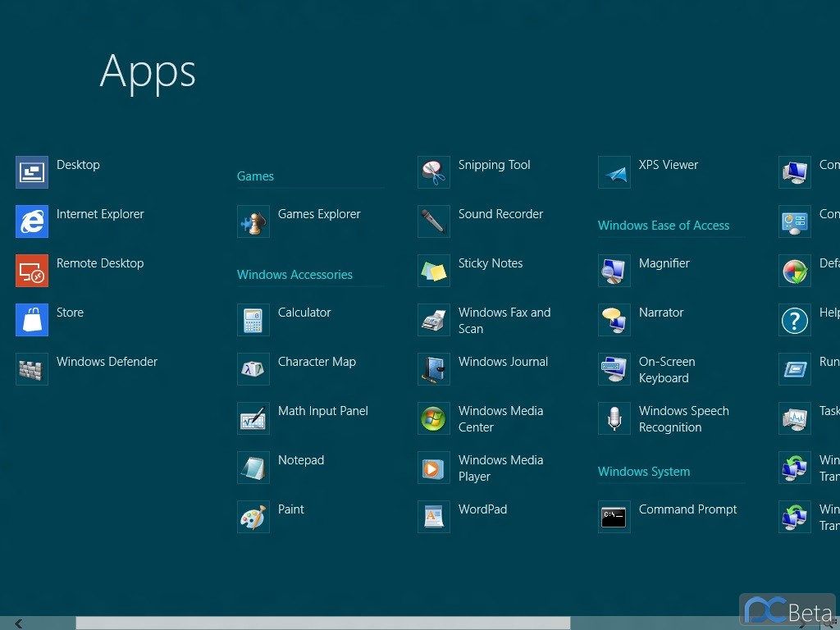
Task: Click the Games Explorer chess icon
Action: tap(253, 221)
